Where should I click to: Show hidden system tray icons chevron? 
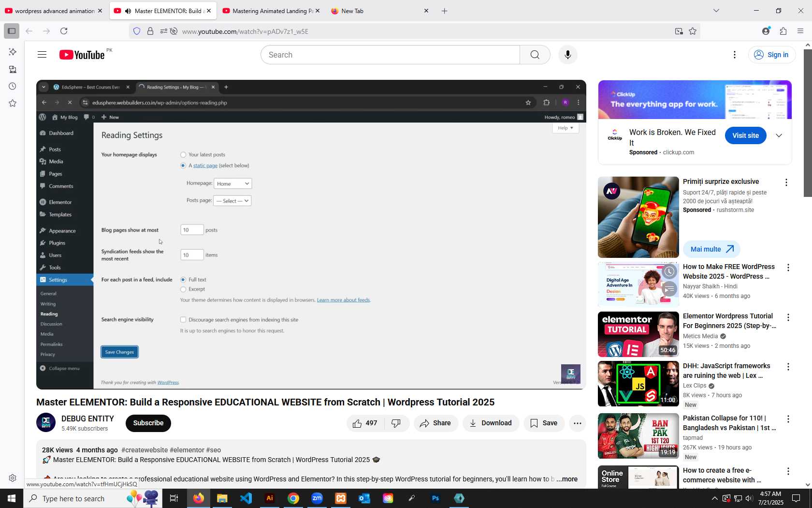tap(715, 498)
